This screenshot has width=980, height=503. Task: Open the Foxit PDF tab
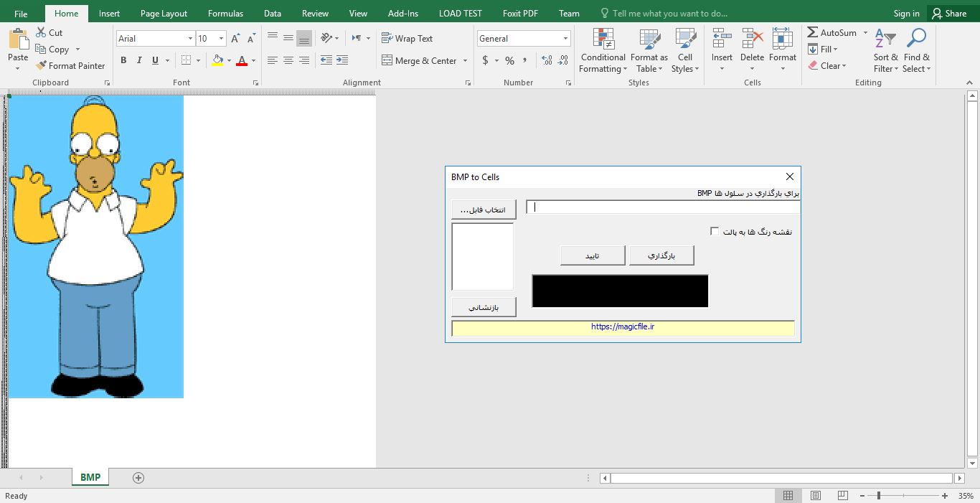coord(522,13)
